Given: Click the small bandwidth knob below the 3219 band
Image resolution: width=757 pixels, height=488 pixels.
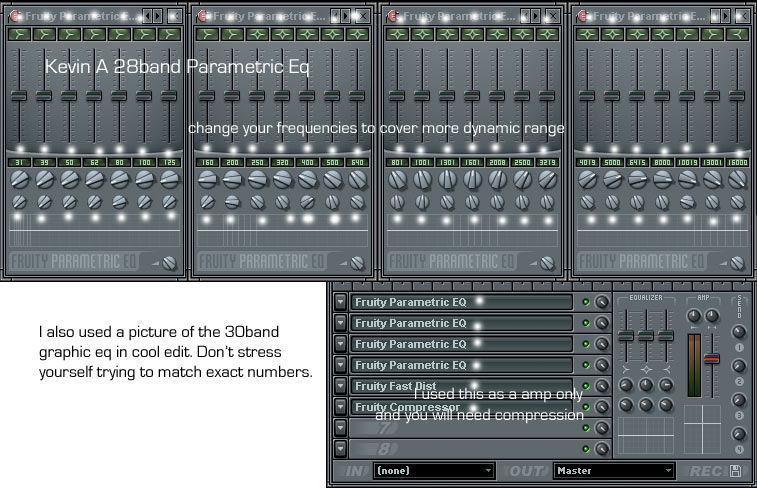Looking at the screenshot, I should pos(547,202).
